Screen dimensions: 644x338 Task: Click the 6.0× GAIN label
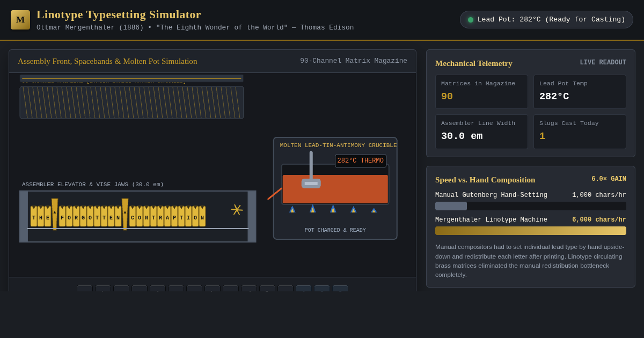[609, 179]
